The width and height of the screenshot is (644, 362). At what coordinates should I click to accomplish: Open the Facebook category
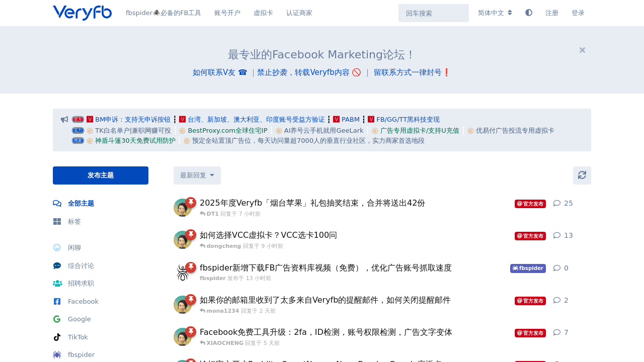tap(83, 302)
